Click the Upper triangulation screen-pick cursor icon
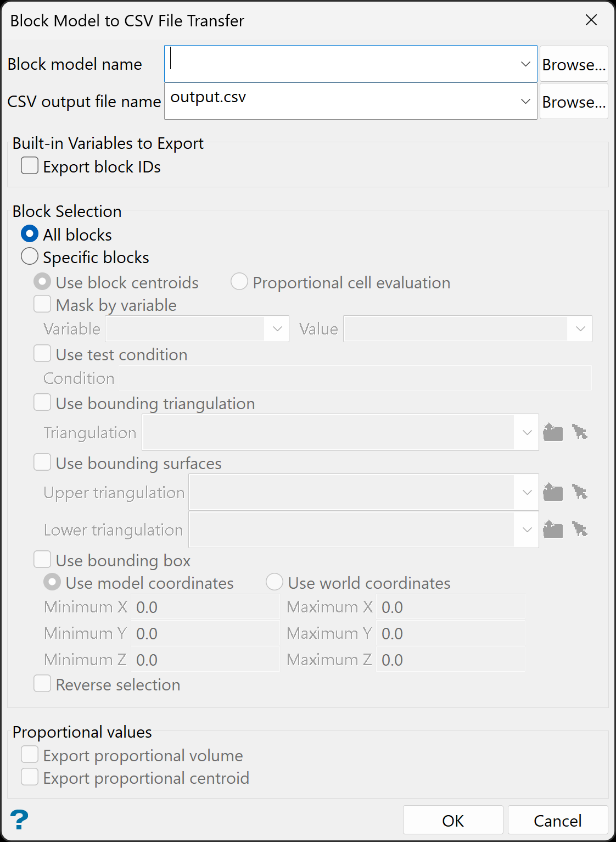This screenshot has width=616, height=842. 579,492
